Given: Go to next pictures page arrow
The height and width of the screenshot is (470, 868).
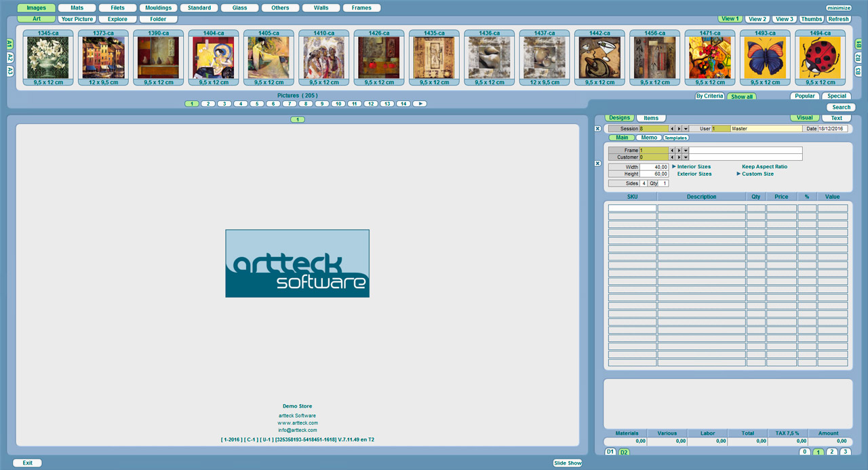Looking at the screenshot, I should (x=420, y=104).
